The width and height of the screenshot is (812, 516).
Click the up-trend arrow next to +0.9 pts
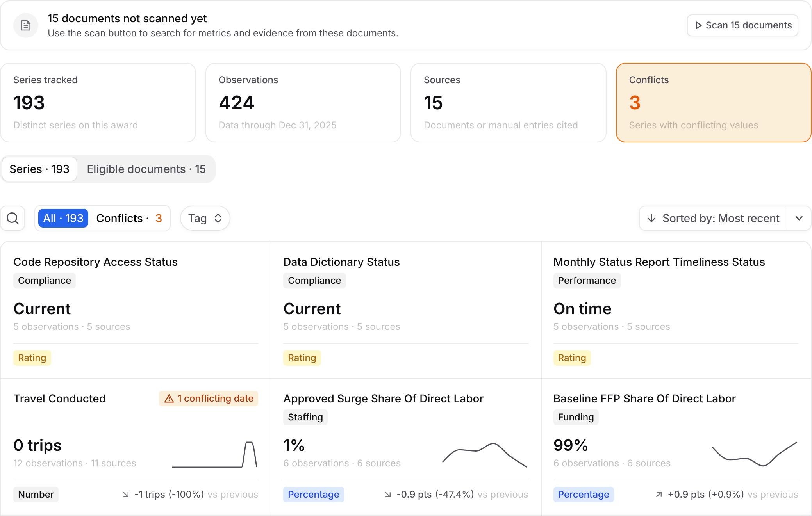pyautogui.click(x=659, y=495)
